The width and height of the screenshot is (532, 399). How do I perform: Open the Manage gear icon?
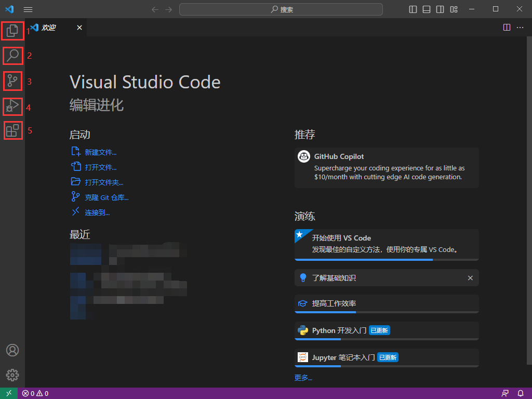pyautogui.click(x=12, y=375)
